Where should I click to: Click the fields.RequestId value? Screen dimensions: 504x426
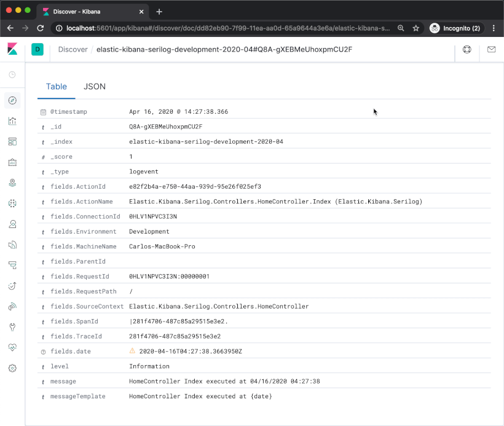click(x=170, y=276)
